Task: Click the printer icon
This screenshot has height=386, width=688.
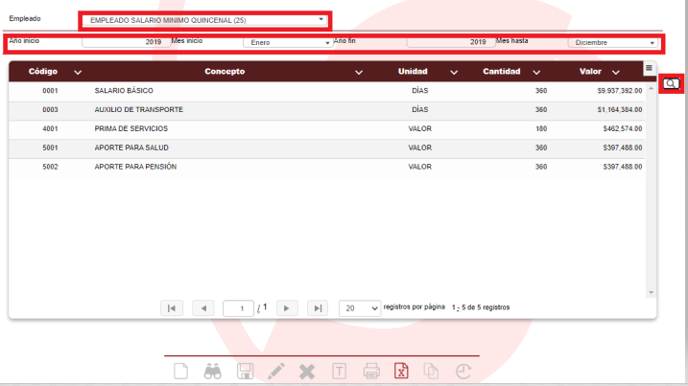Action: click(371, 371)
